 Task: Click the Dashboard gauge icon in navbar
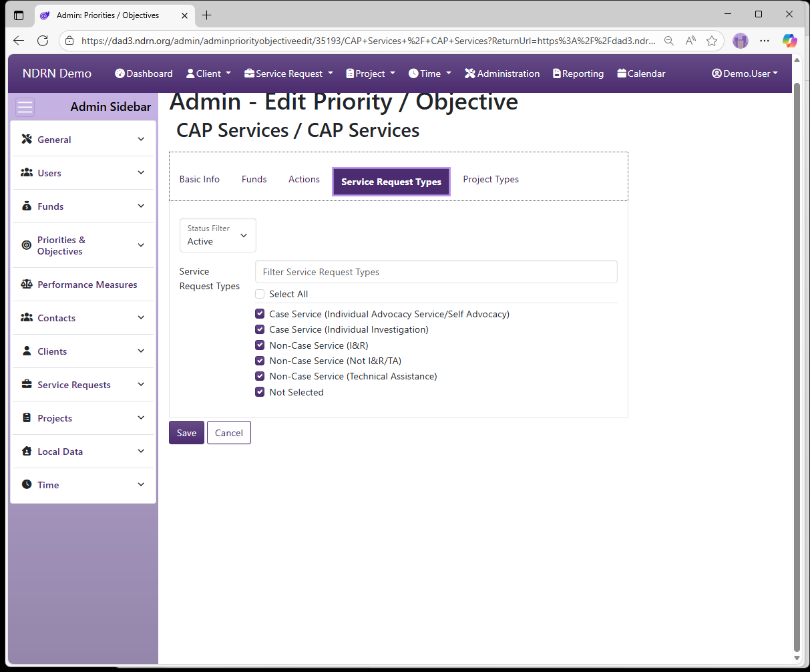[x=120, y=73]
